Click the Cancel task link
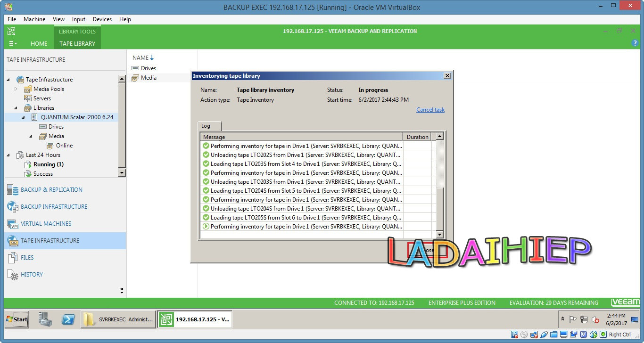 click(430, 110)
